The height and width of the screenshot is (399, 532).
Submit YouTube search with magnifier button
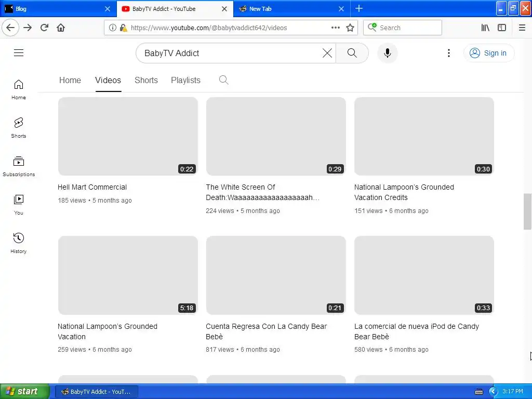tap(352, 53)
